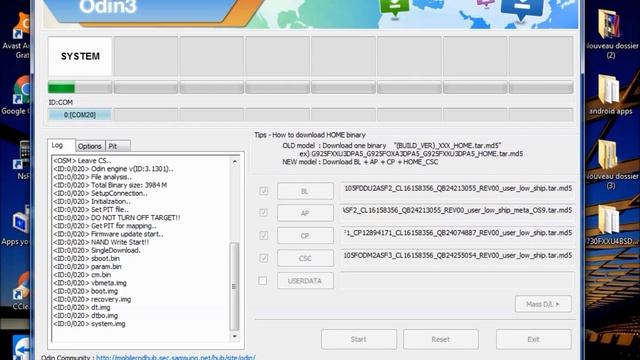Click the log scrollbar thumb

pyautogui.click(x=234, y=286)
